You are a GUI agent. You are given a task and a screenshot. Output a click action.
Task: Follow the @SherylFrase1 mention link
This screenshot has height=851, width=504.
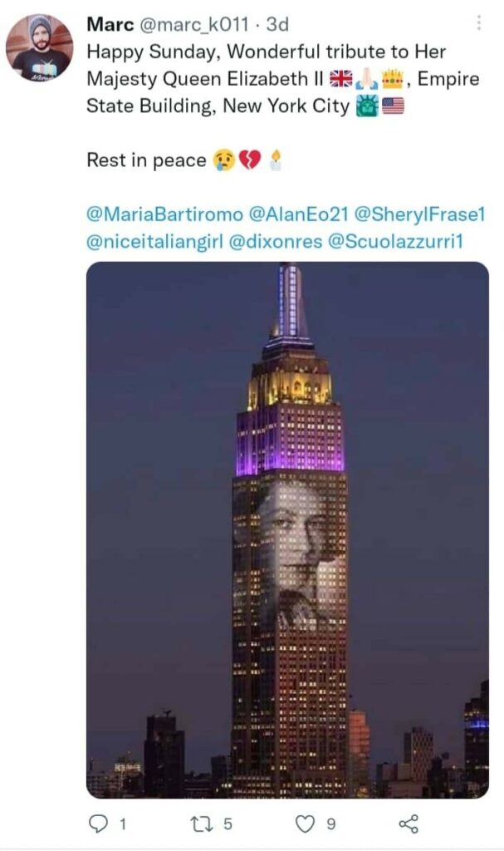coord(419,214)
